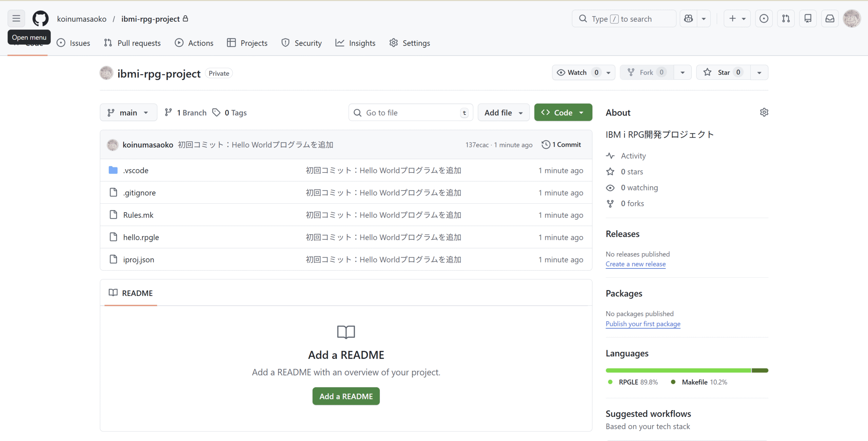The width and height of the screenshot is (868, 441).
Task: Open the Copilot chat icon
Action: (688, 19)
